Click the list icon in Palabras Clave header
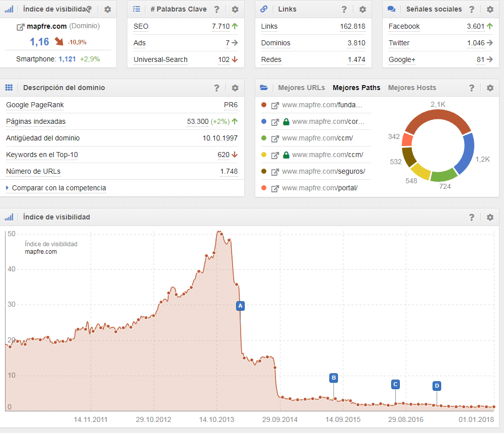This screenshot has width=504, height=433. pos(136,9)
